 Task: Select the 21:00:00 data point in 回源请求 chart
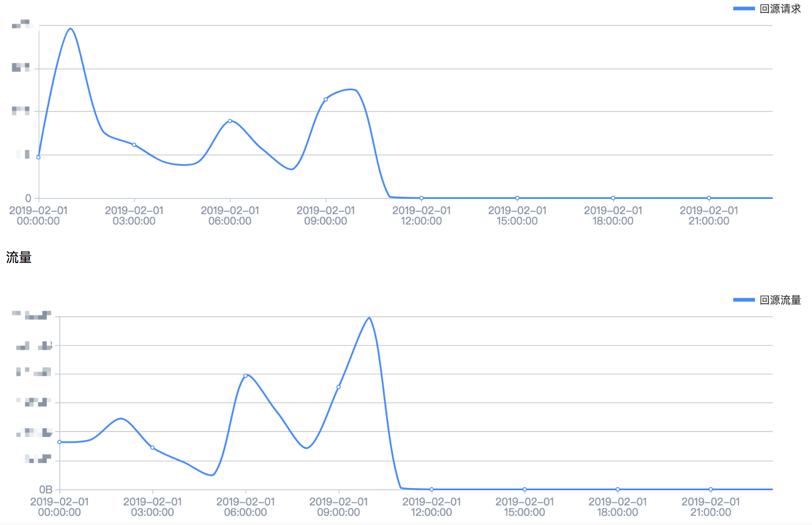(709, 198)
